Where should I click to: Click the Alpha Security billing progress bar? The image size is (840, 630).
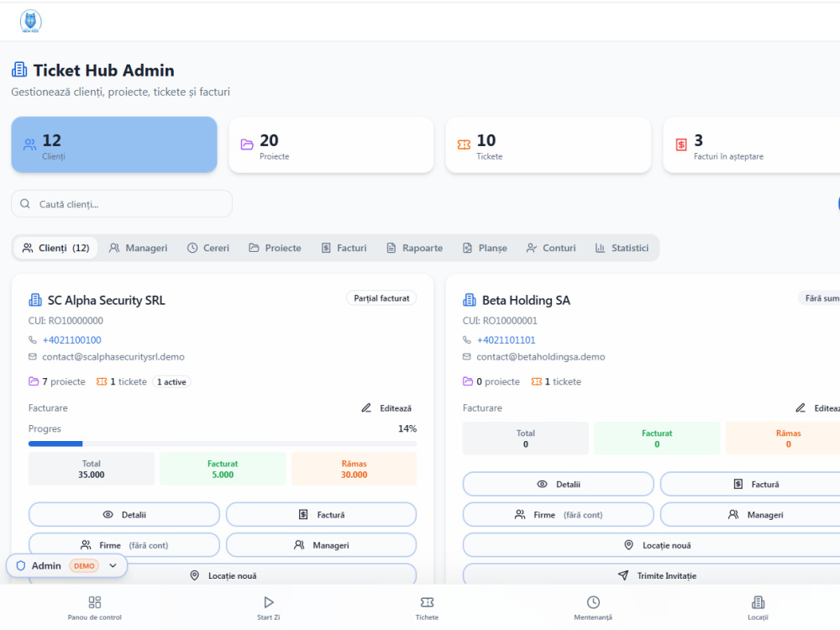223,444
